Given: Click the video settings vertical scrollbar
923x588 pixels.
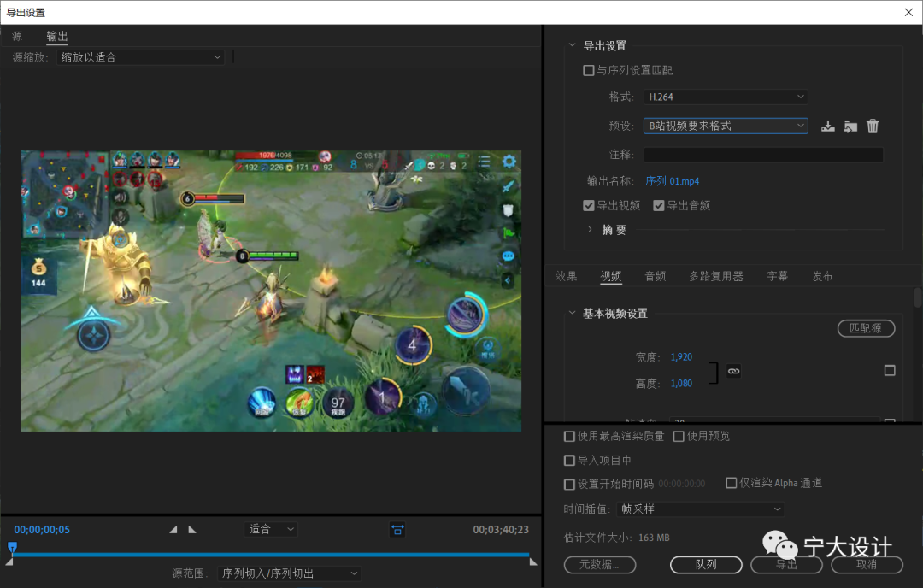Looking at the screenshot, I should point(918,297).
